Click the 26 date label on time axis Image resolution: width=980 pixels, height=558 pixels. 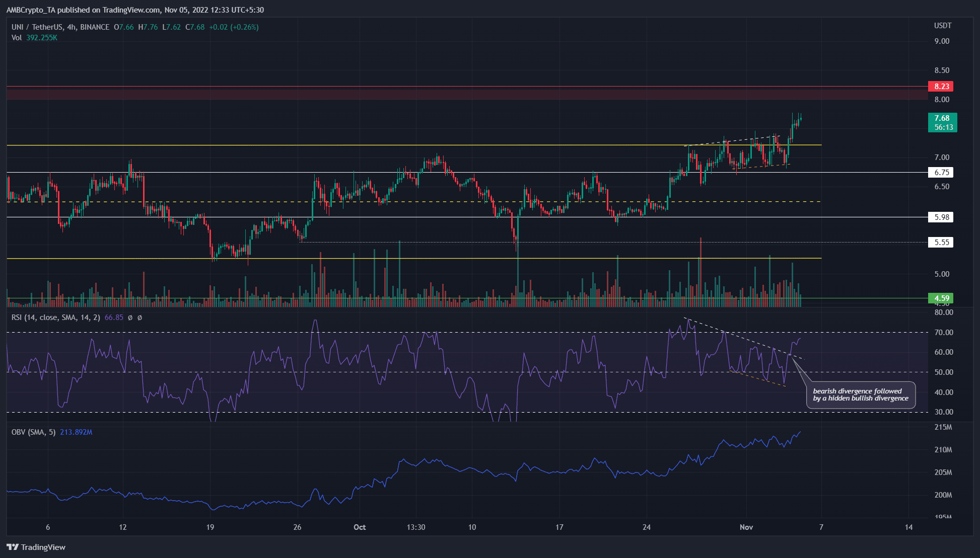click(297, 527)
